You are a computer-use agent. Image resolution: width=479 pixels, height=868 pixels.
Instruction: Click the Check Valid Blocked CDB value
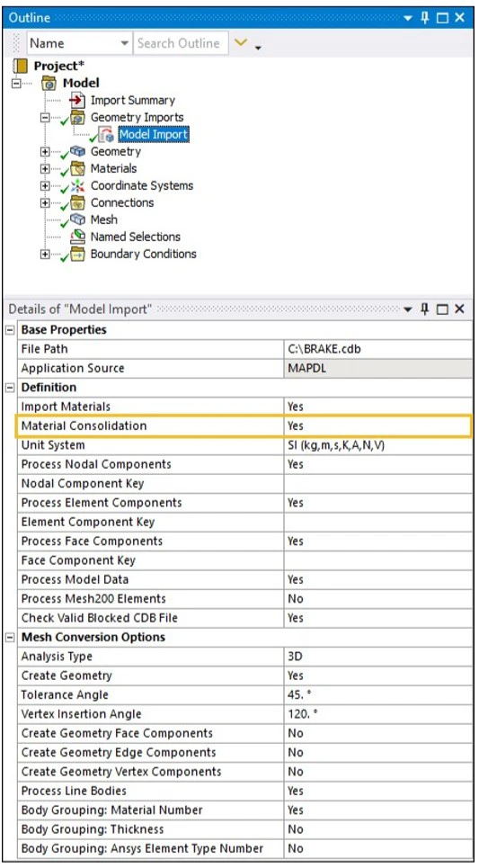pos(377,618)
